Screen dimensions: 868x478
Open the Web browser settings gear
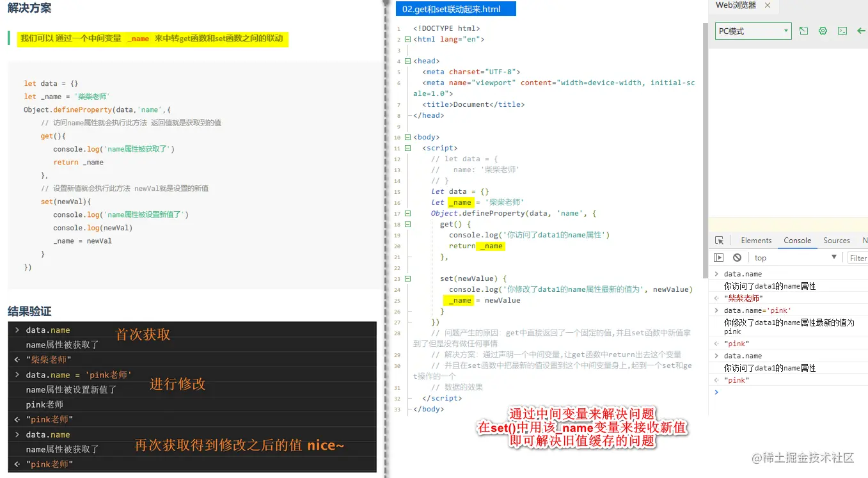[823, 31]
